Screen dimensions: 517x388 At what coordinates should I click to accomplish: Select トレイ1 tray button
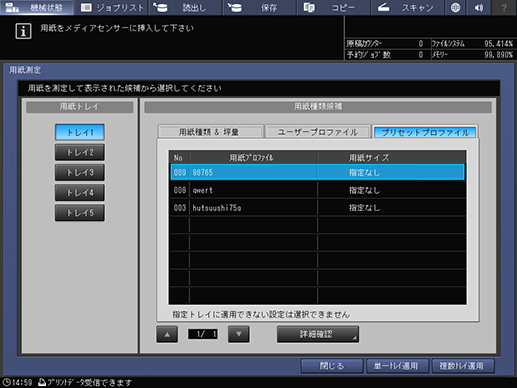(x=80, y=132)
